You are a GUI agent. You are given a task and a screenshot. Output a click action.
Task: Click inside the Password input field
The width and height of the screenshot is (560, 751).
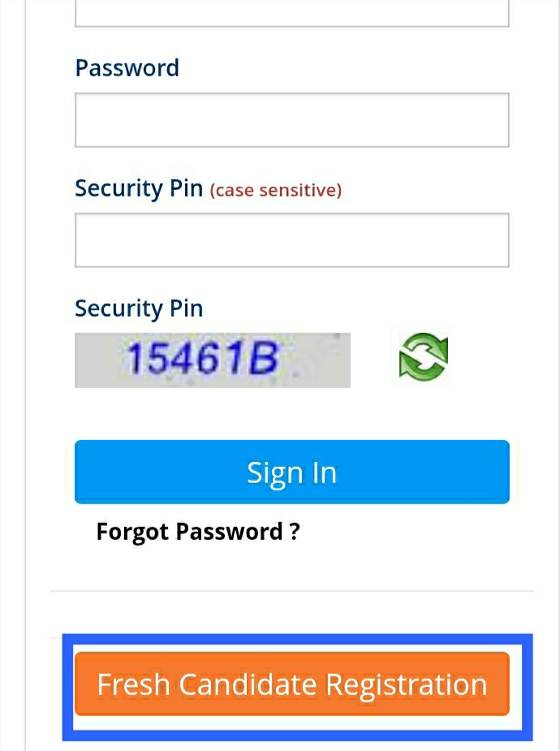[x=291, y=120]
